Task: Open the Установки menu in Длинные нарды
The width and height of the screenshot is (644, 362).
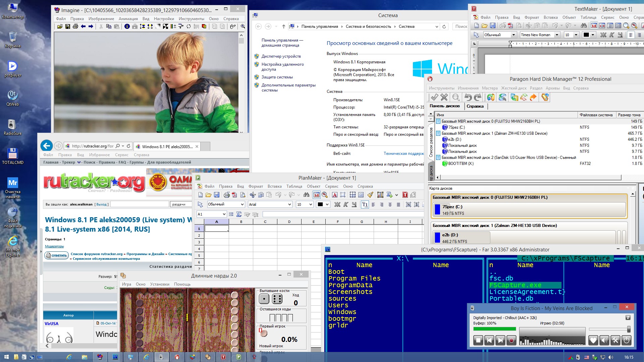Action: coord(160,284)
